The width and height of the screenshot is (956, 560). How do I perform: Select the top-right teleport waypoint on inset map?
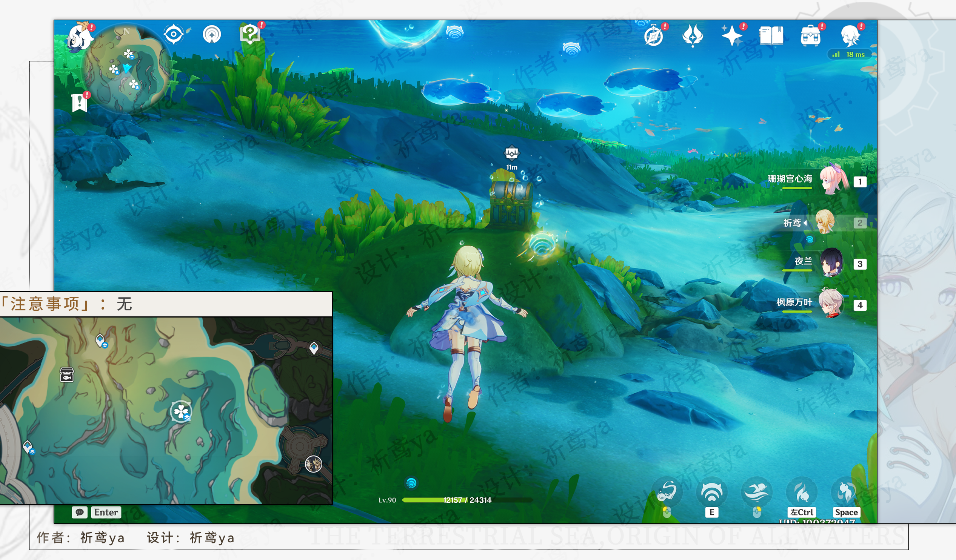[314, 348]
